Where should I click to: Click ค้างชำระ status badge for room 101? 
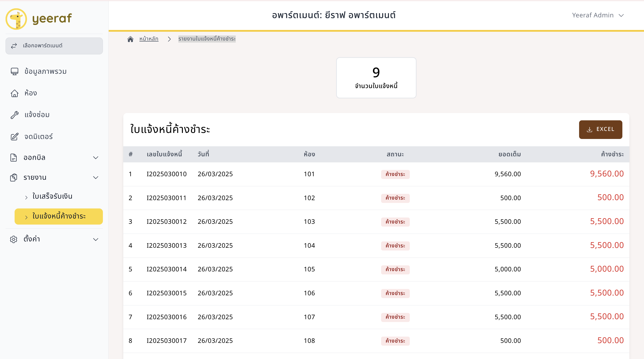[x=395, y=174]
